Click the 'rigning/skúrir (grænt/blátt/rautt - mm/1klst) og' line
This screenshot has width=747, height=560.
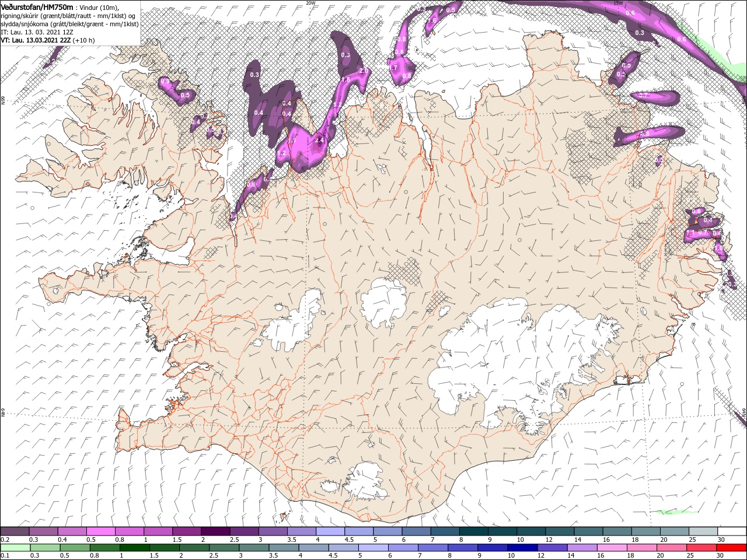pos(68,16)
